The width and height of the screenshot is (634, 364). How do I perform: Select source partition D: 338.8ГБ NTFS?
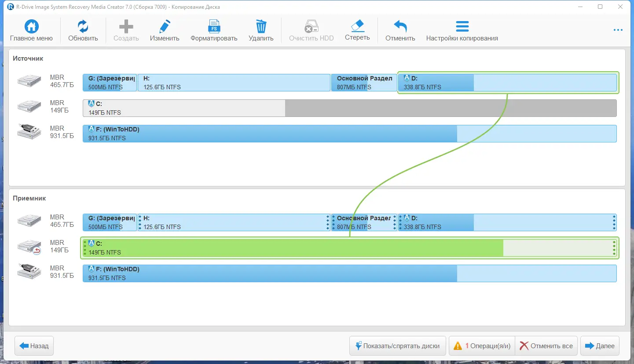pyautogui.click(x=508, y=83)
